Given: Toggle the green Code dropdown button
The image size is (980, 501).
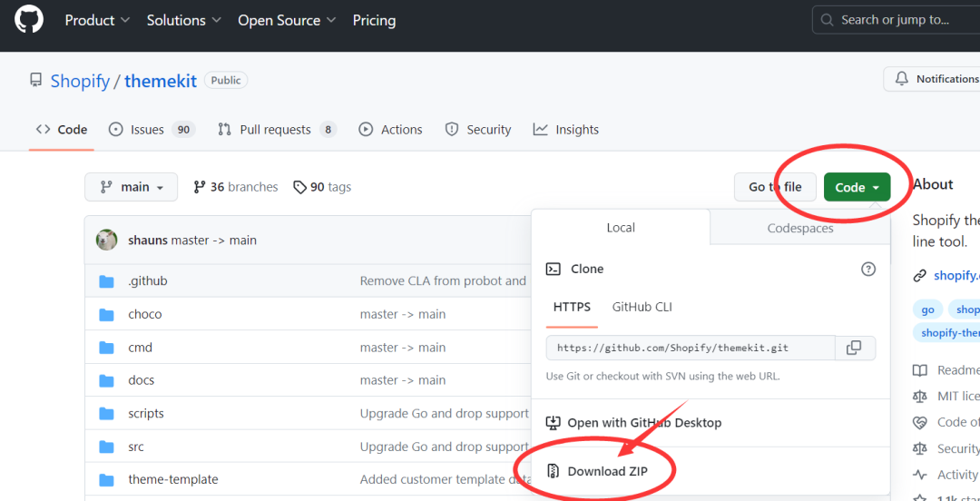Looking at the screenshot, I should [x=857, y=187].
